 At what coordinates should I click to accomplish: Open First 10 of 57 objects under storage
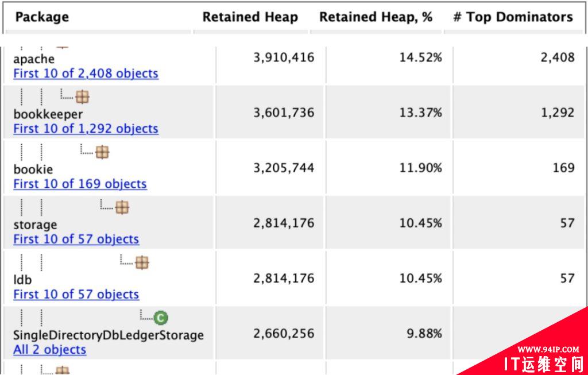pos(76,239)
